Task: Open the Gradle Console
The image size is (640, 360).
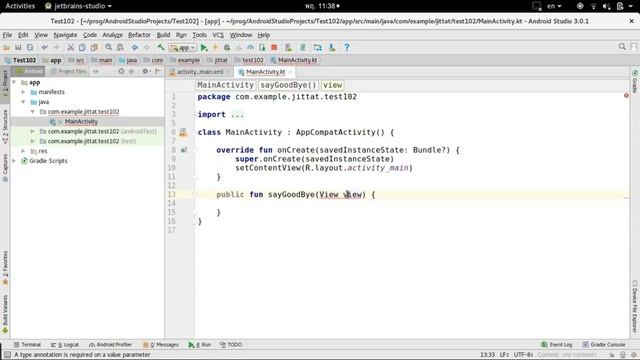Action: click(604, 345)
